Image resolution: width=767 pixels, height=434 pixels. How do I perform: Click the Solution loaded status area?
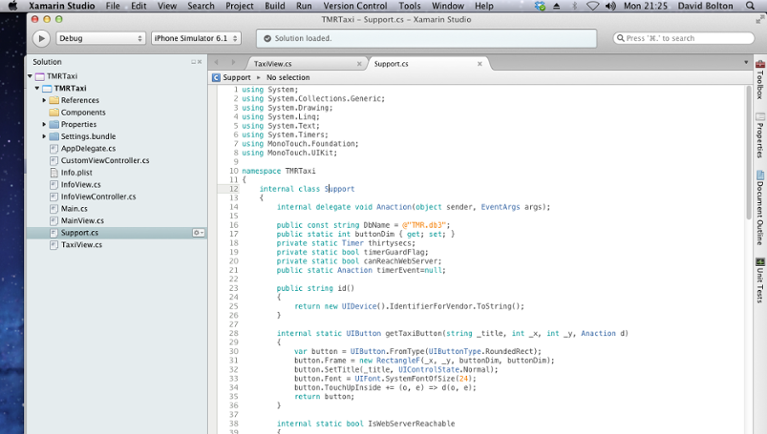tap(426, 38)
